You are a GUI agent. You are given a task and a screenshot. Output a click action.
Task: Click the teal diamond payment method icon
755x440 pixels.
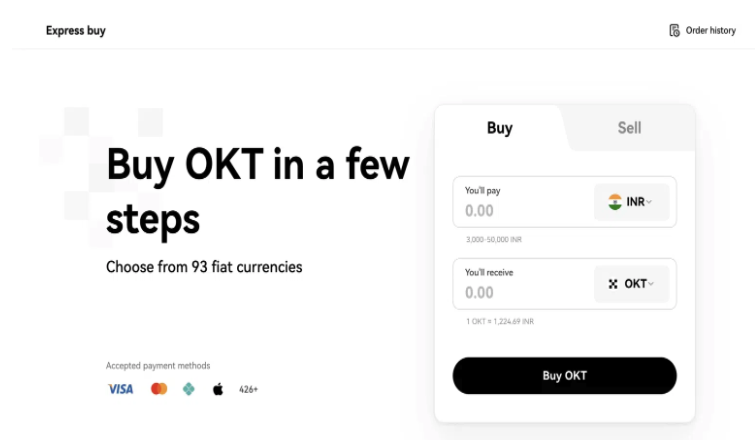[188, 389]
